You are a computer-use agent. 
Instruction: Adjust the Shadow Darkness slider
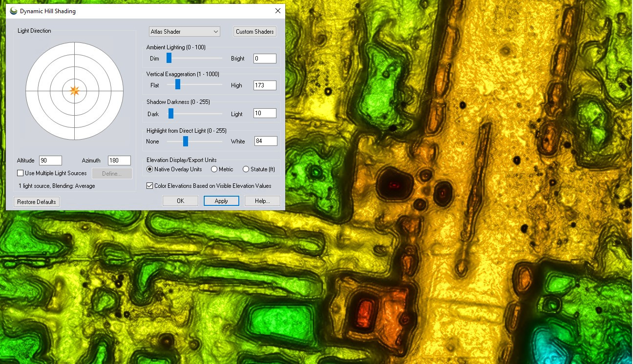point(171,113)
